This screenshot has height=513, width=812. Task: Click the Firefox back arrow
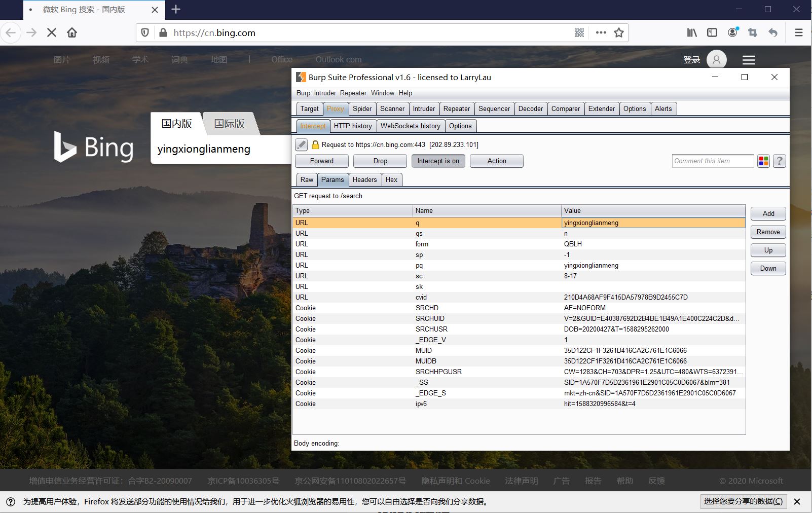[x=11, y=32]
